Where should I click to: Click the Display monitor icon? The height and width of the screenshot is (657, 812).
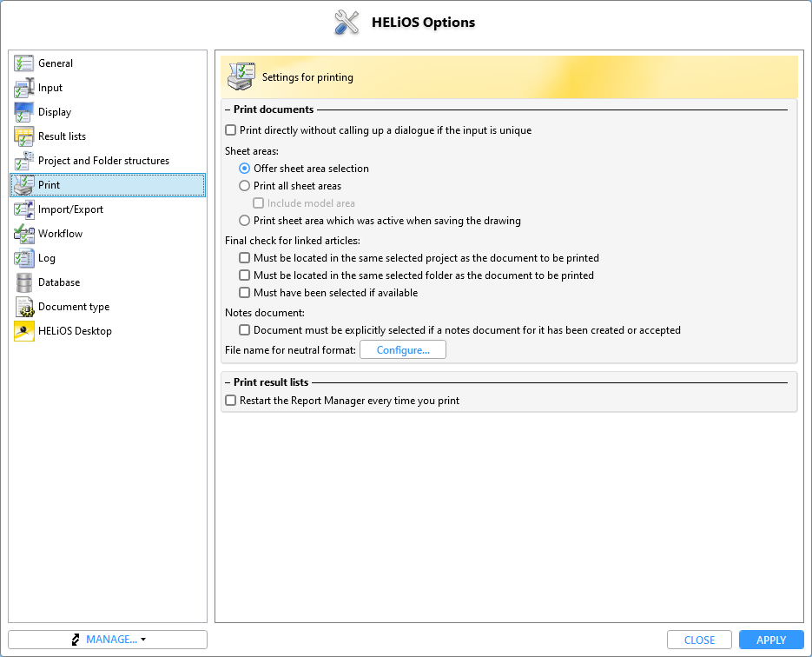(23, 112)
